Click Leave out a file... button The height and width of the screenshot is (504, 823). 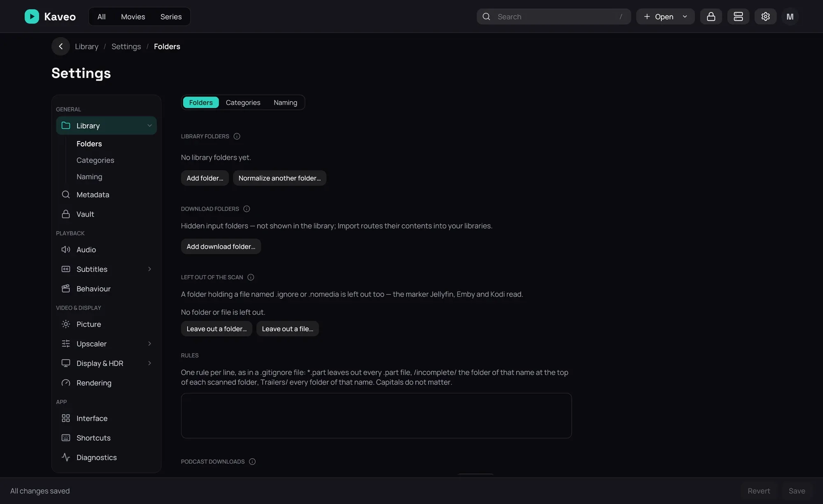pyautogui.click(x=287, y=329)
